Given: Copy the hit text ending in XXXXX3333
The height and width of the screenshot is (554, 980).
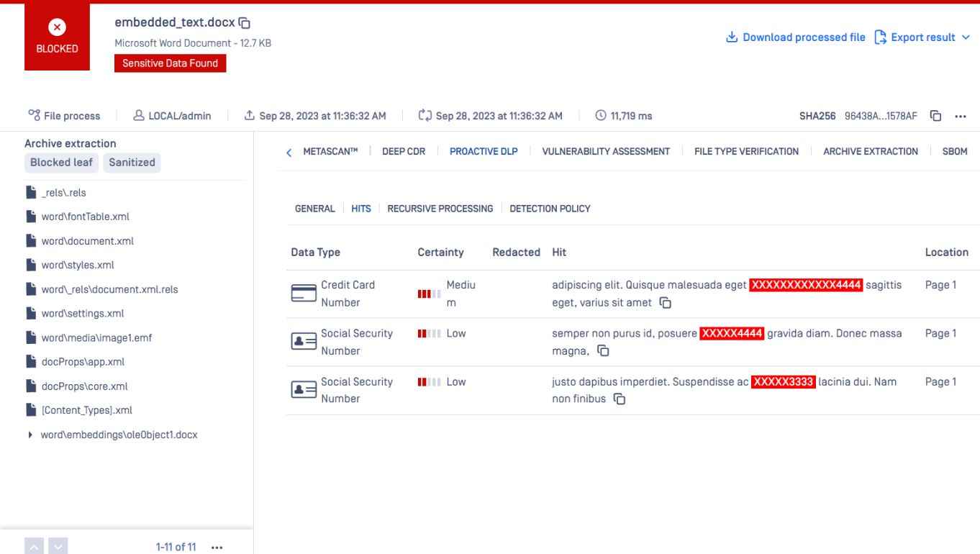Looking at the screenshot, I should point(619,399).
